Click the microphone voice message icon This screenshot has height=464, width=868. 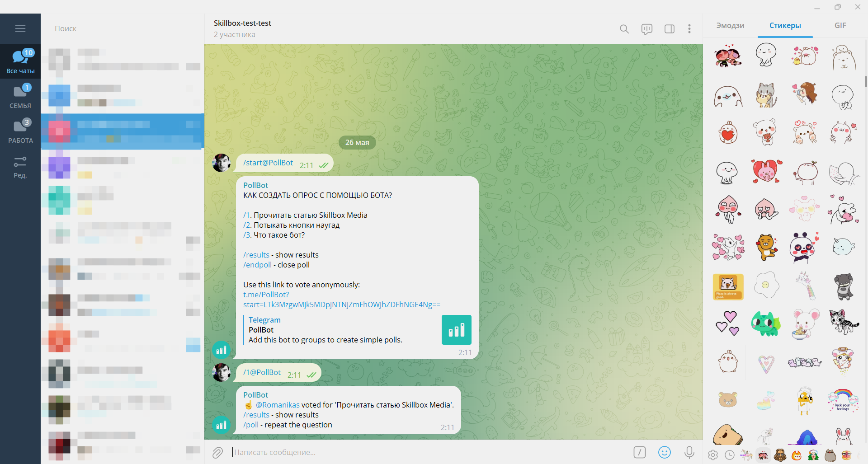point(689,452)
